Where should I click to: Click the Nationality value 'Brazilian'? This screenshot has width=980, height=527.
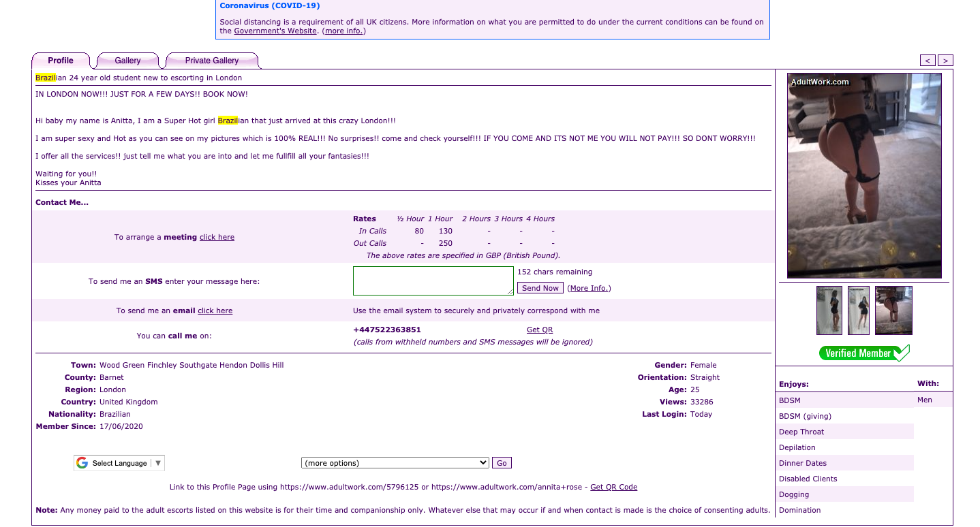point(115,414)
